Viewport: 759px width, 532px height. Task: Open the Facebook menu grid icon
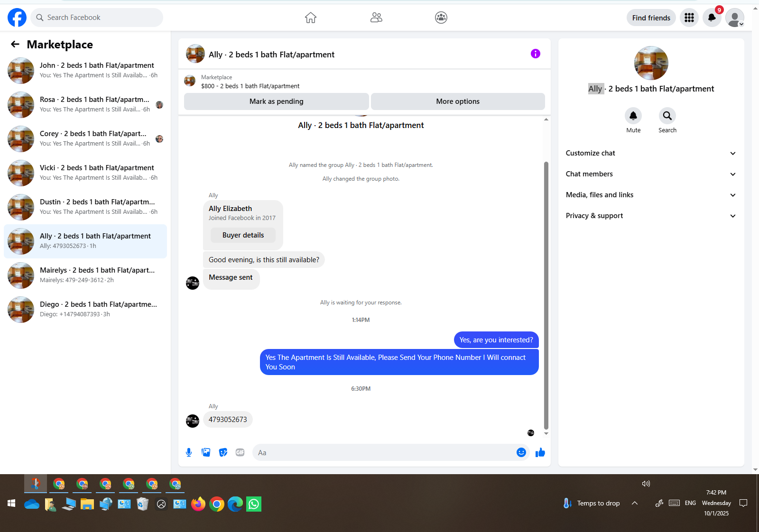[689, 18]
